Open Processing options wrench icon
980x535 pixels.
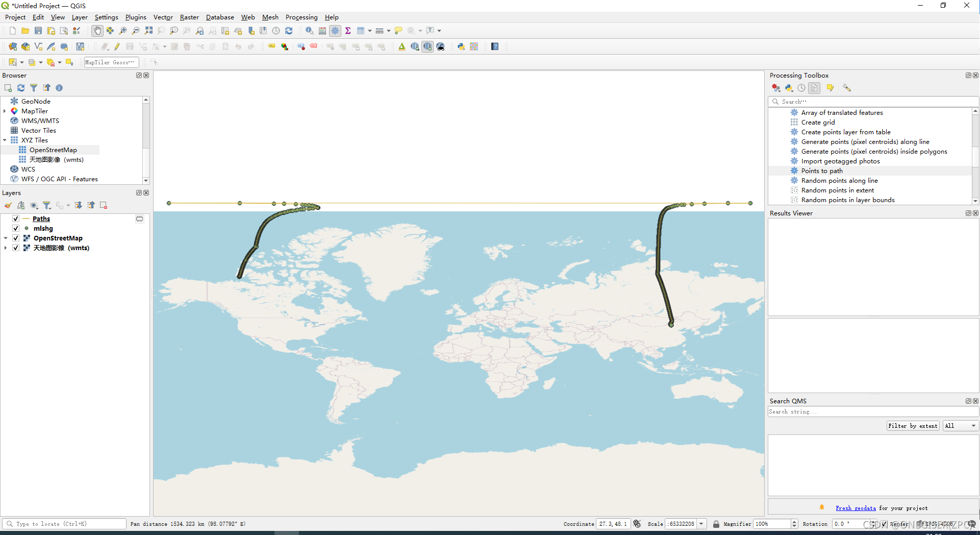coord(847,88)
